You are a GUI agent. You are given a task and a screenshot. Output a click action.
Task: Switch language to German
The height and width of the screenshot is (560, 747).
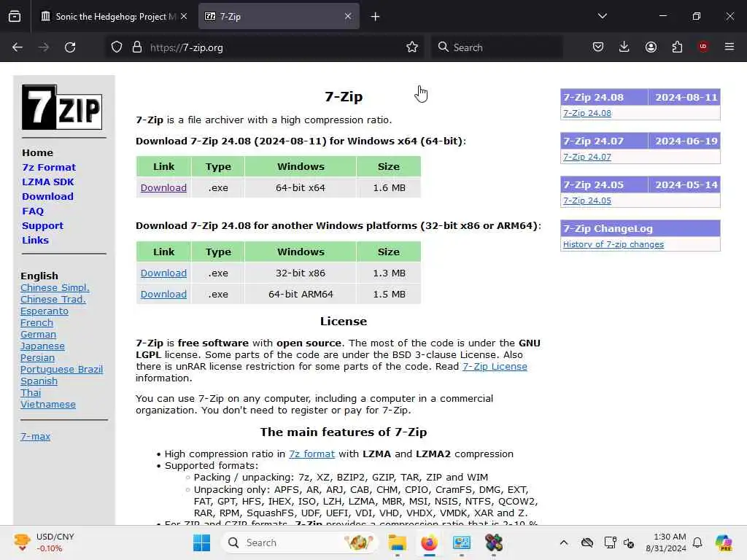point(38,334)
